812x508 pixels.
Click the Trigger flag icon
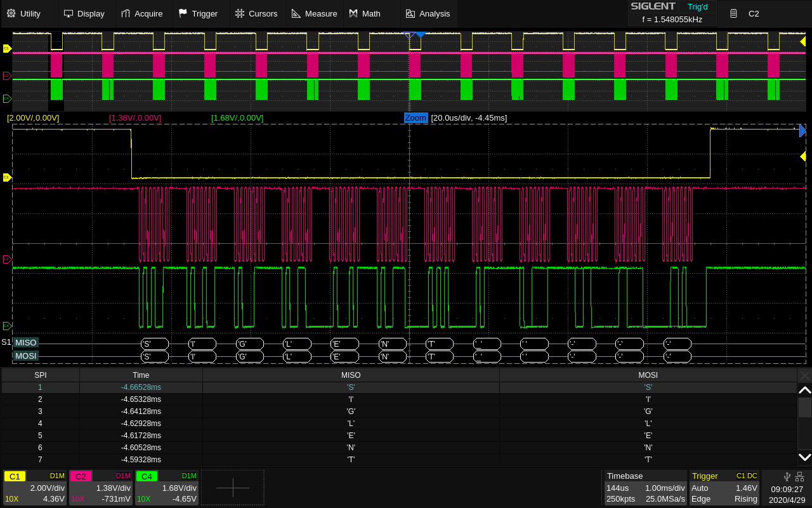click(x=183, y=13)
